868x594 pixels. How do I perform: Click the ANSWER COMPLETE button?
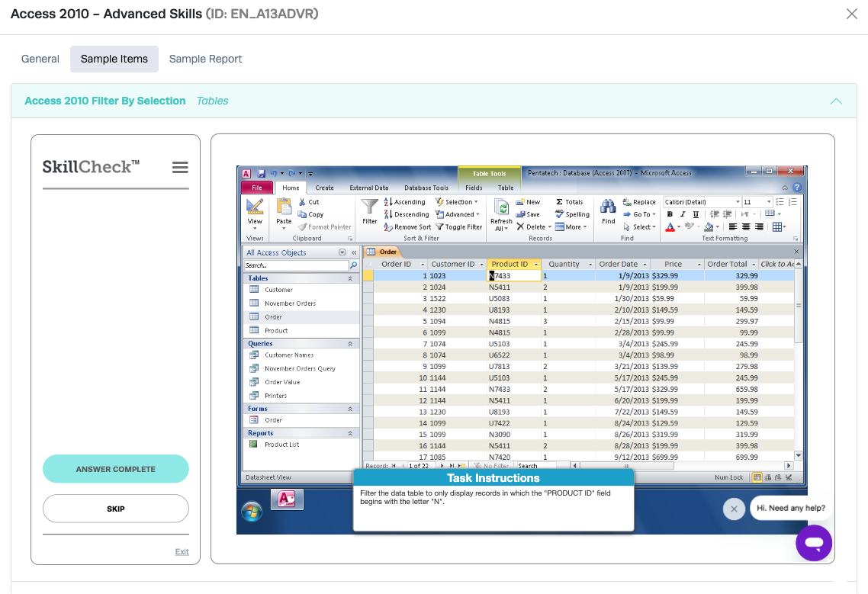pos(116,469)
